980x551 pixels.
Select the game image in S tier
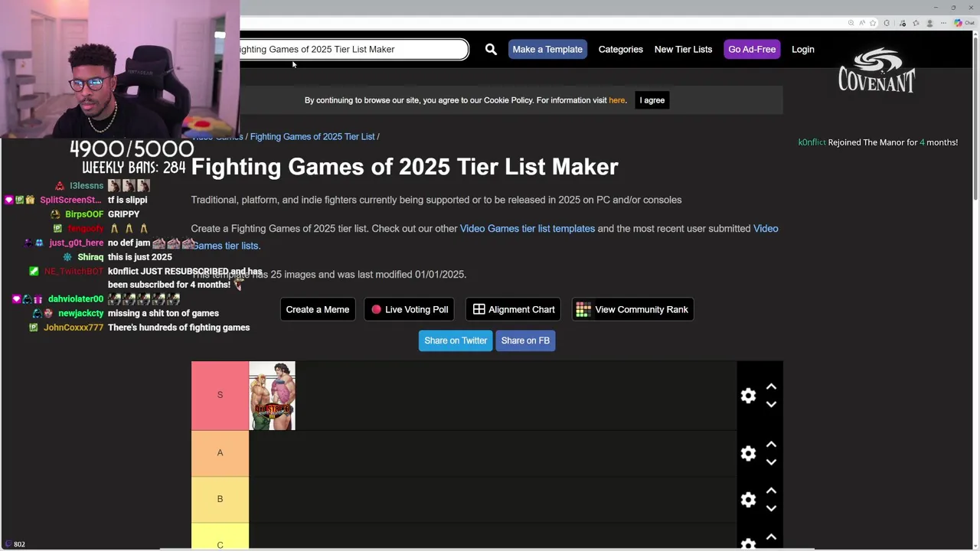point(272,396)
